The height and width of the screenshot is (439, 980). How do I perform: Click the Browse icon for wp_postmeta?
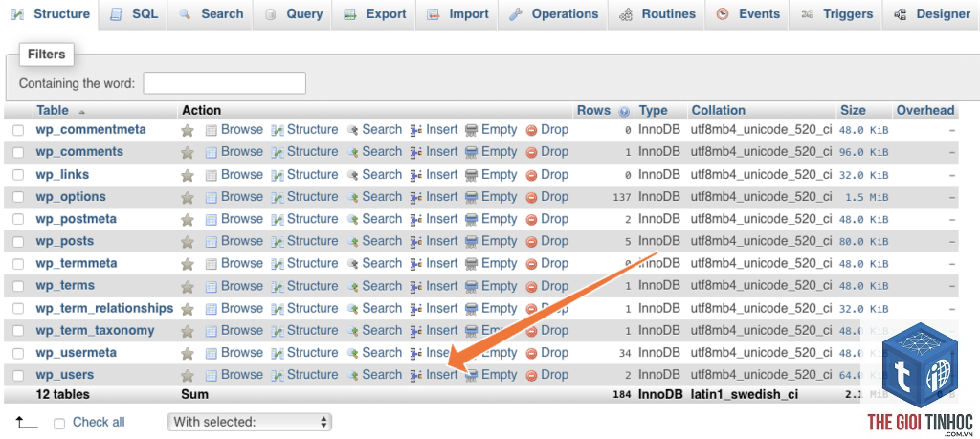click(212, 219)
